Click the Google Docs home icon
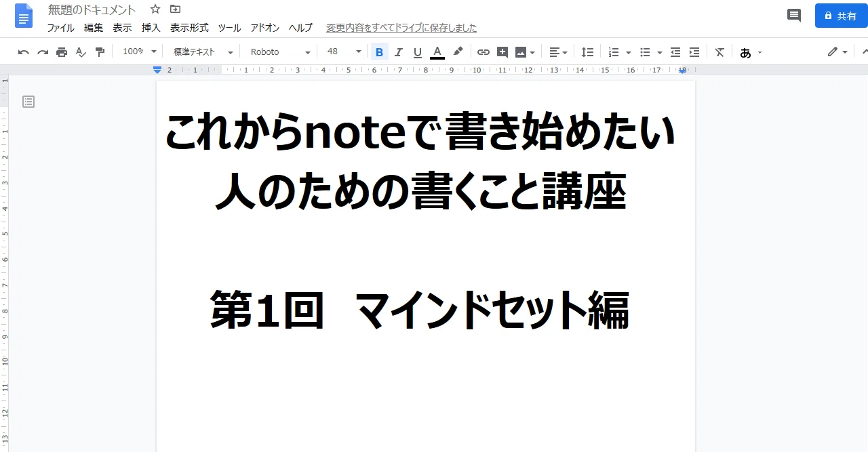This screenshot has height=452, width=868. 24,16
